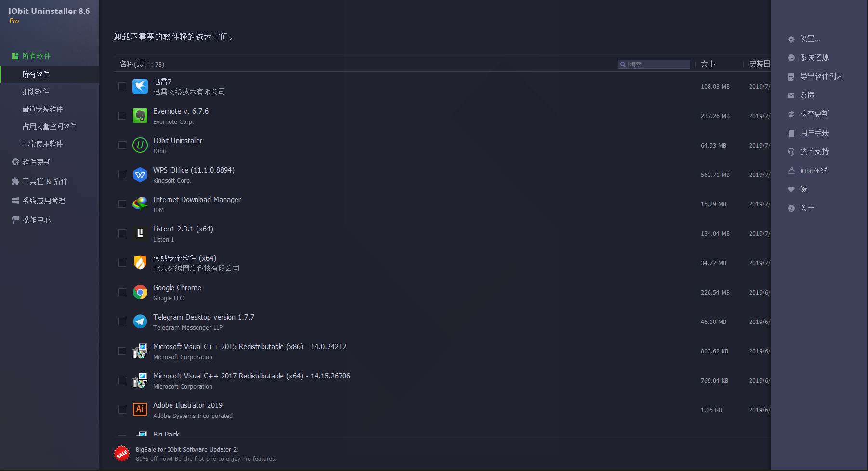Open settings (设置...) in the side menu

(x=810, y=39)
